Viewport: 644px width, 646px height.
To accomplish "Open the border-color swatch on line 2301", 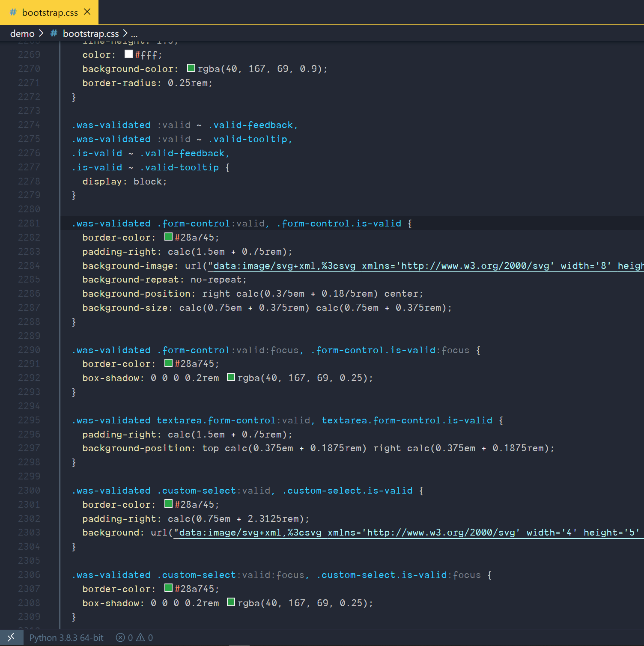I will [168, 504].
